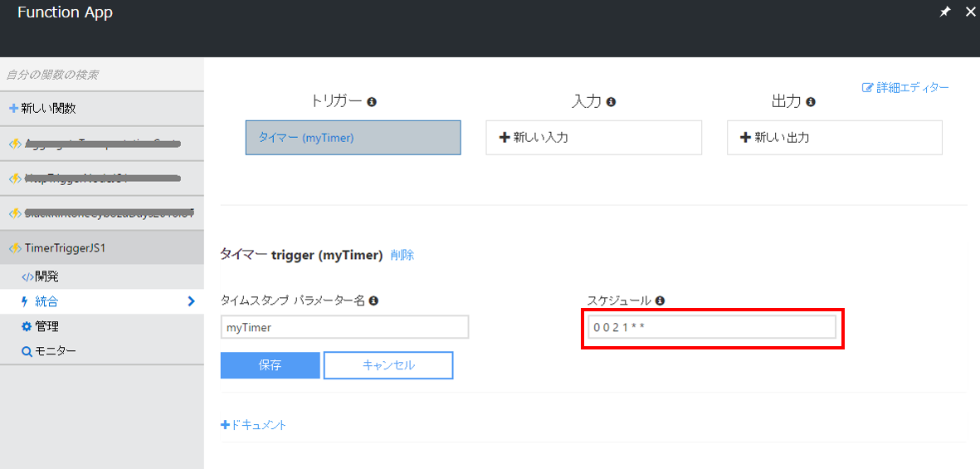Open the 管理 (Manage) section
This screenshot has width=980, height=469.
[x=102, y=326]
